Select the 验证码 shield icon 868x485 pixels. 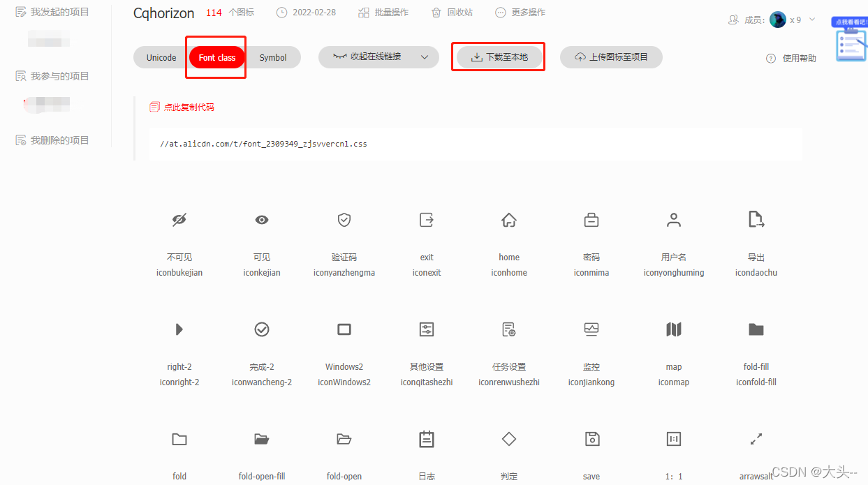click(x=344, y=219)
